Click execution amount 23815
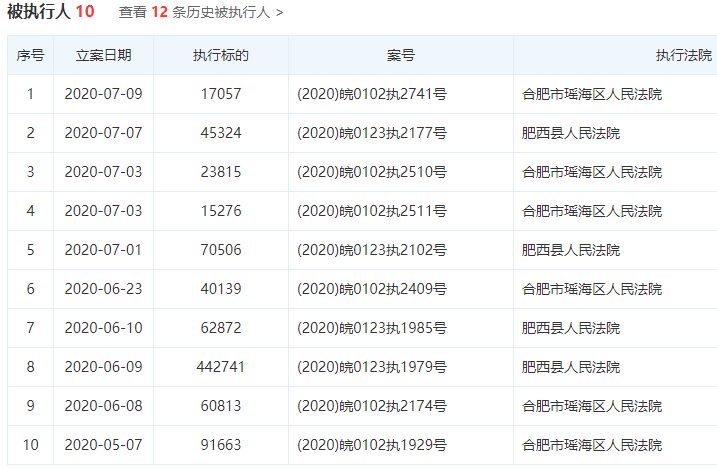The width and height of the screenshot is (717, 469). tap(221, 172)
